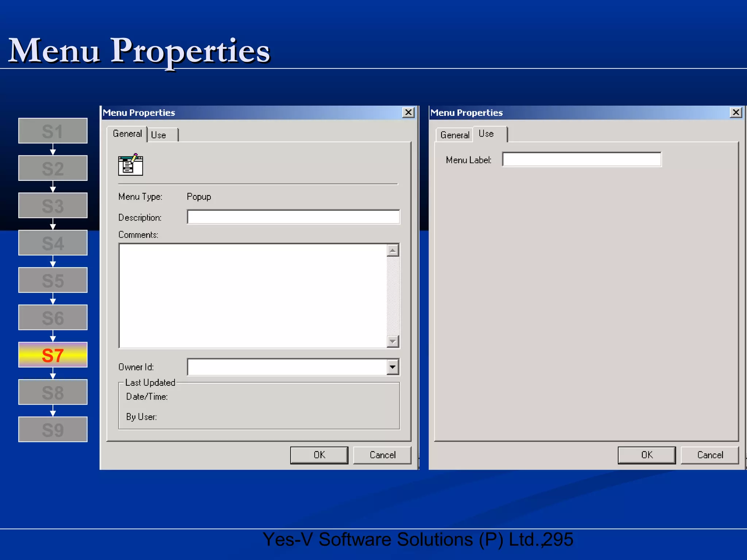
Task: Click the Popup menu type value
Action: (x=199, y=197)
